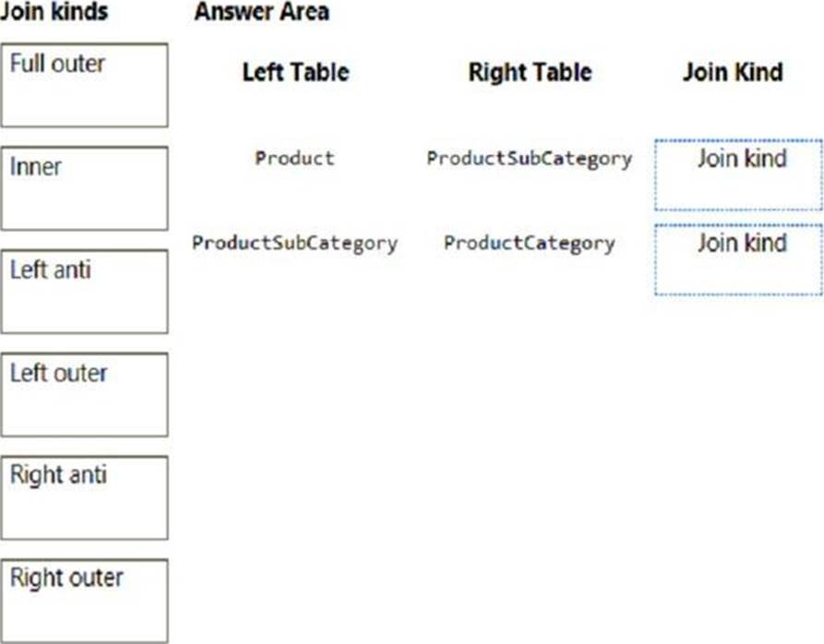
Task: Select the Left outer join box
Action: point(85,395)
